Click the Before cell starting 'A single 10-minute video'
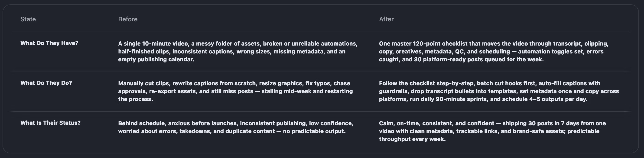The width and height of the screenshot is (644, 158). coord(237,51)
